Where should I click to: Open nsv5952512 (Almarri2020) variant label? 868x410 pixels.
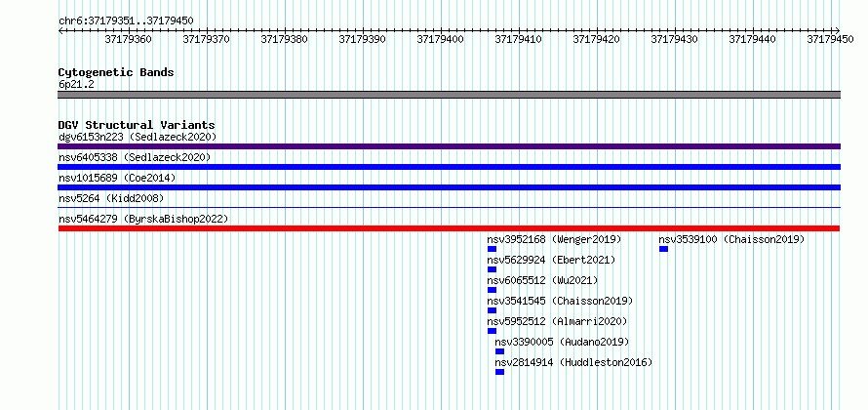[x=557, y=321]
